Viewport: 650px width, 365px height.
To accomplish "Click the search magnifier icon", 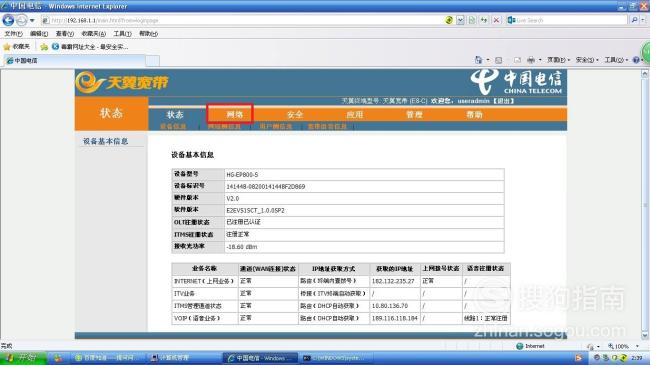I will click(634, 20).
